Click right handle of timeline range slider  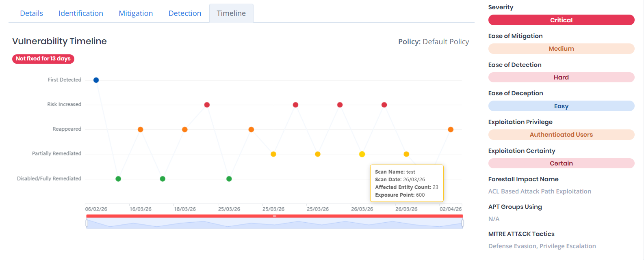[x=462, y=223]
